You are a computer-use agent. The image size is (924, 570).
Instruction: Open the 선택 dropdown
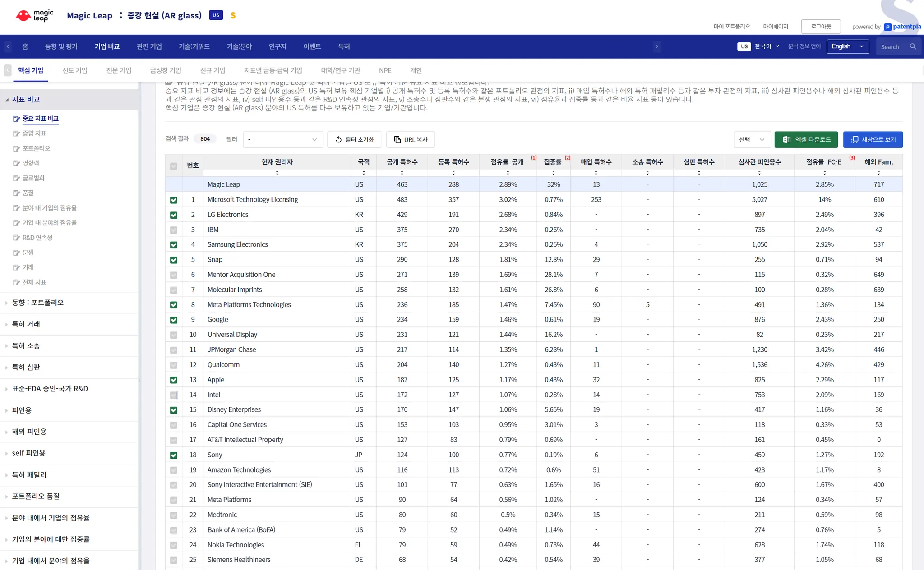(x=752, y=140)
